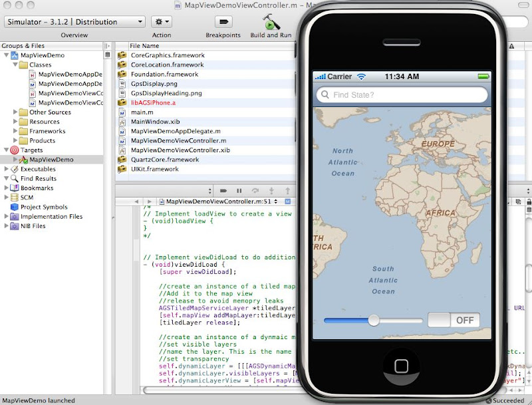
Task: Expand the MapViewDemo target
Action: [x=15, y=159]
